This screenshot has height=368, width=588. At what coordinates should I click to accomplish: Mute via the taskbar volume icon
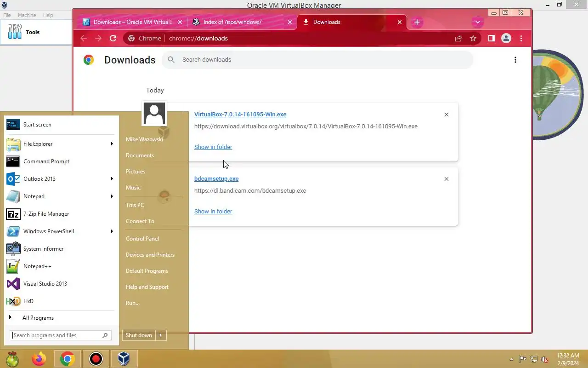click(x=545, y=359)
